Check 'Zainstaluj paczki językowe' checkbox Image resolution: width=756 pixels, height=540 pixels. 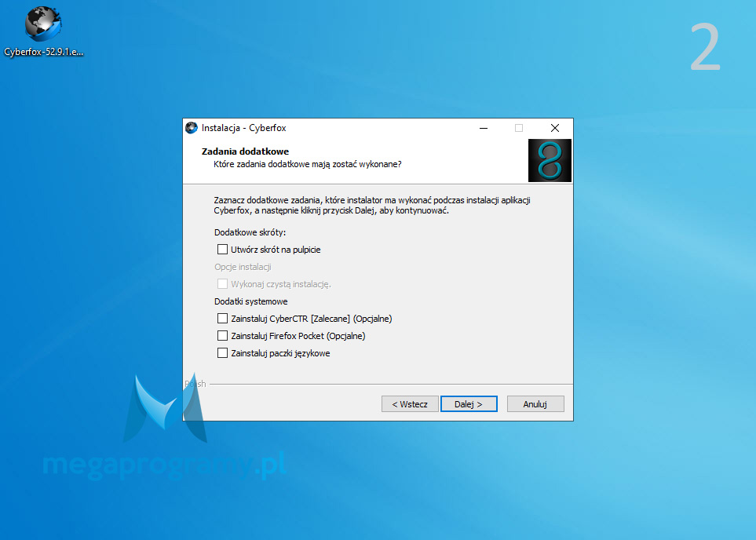point(222,353)
